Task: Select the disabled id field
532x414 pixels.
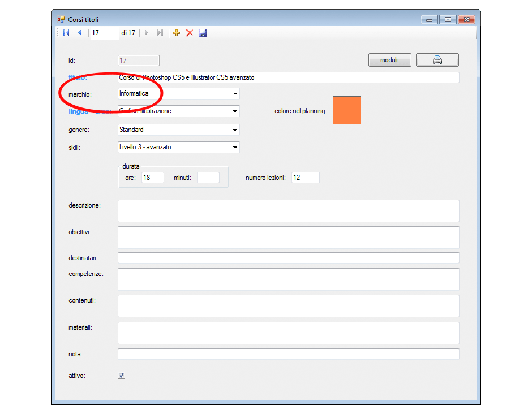Action: [139, 61]
